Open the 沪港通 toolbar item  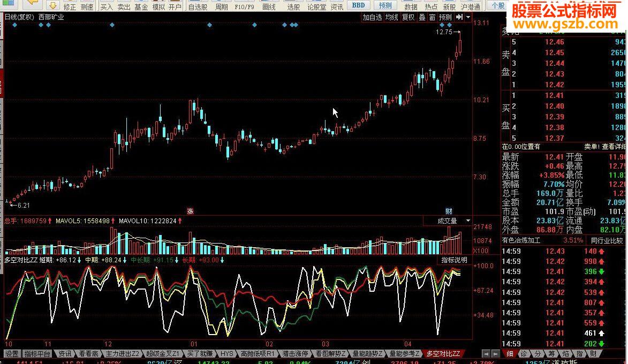click(x=471, y=6)
